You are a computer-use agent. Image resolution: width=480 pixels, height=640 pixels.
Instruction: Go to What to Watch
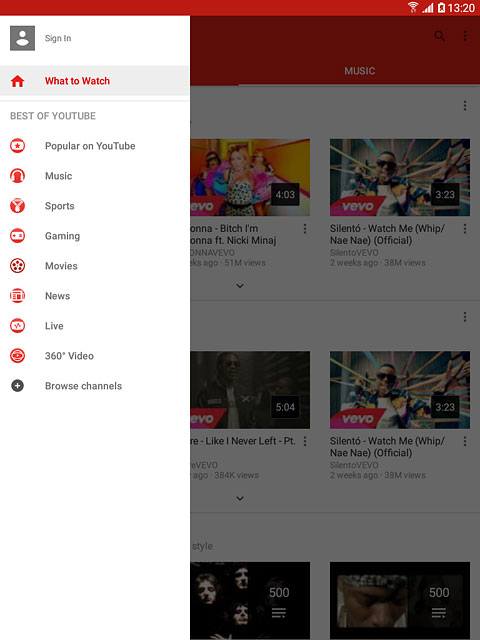click(95, 81)
